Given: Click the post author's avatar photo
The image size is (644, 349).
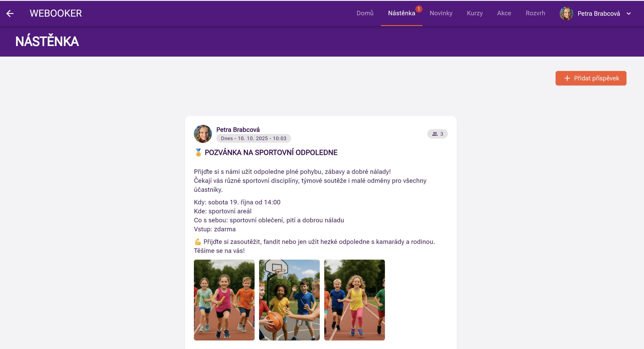Looking at the screenshot, I should click(x=203, y=134).
